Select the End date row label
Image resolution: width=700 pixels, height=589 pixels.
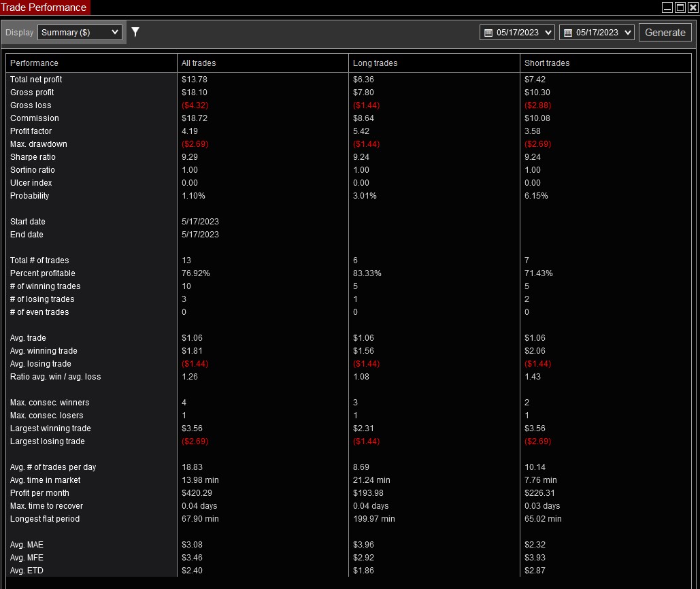(27, 235)
